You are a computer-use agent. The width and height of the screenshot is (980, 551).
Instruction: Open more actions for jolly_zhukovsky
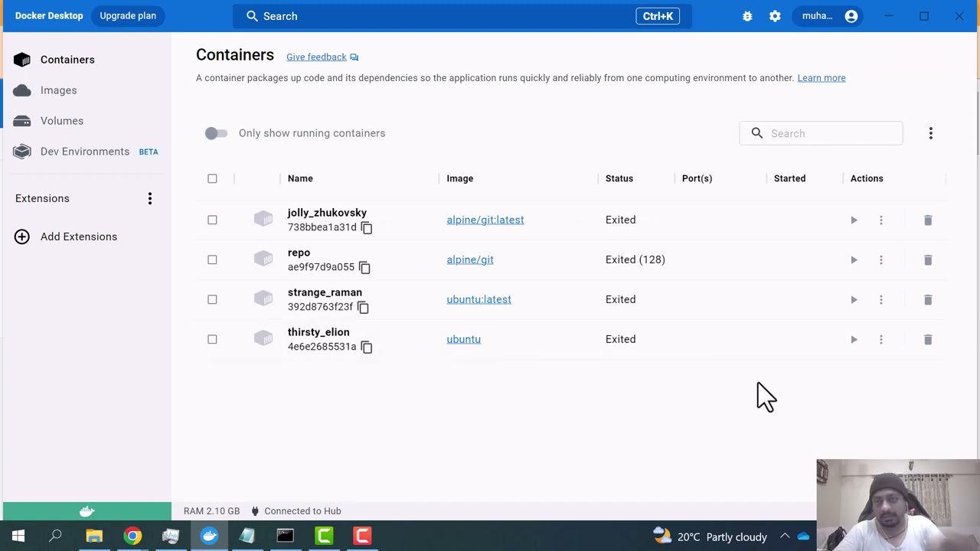click(881, 220)
